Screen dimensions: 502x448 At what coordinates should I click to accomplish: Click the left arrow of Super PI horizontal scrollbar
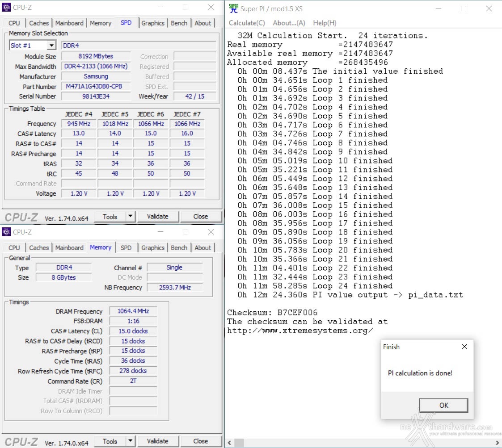229,443
